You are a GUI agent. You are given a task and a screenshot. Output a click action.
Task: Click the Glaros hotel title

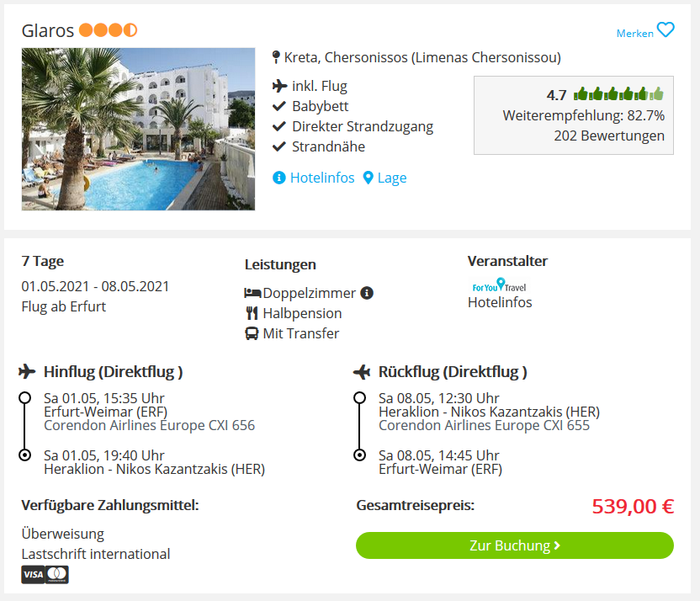point(48,31)
